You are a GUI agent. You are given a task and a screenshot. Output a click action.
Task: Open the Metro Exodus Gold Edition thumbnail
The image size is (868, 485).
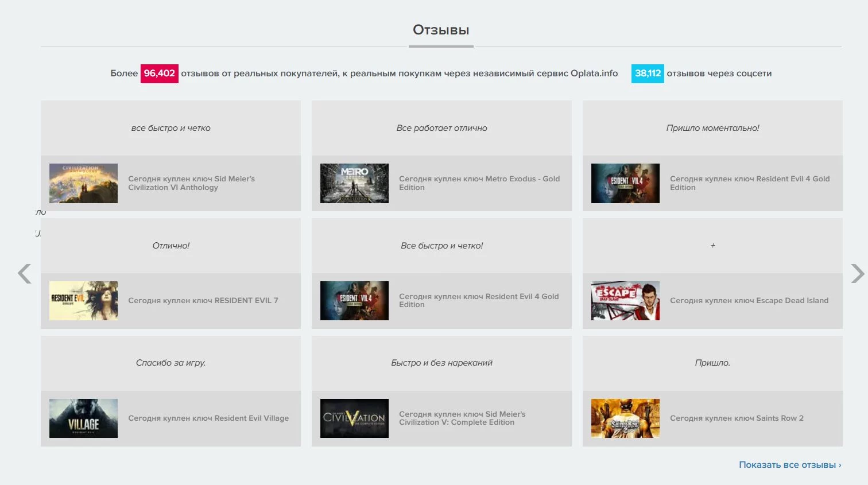pos(354,184)
